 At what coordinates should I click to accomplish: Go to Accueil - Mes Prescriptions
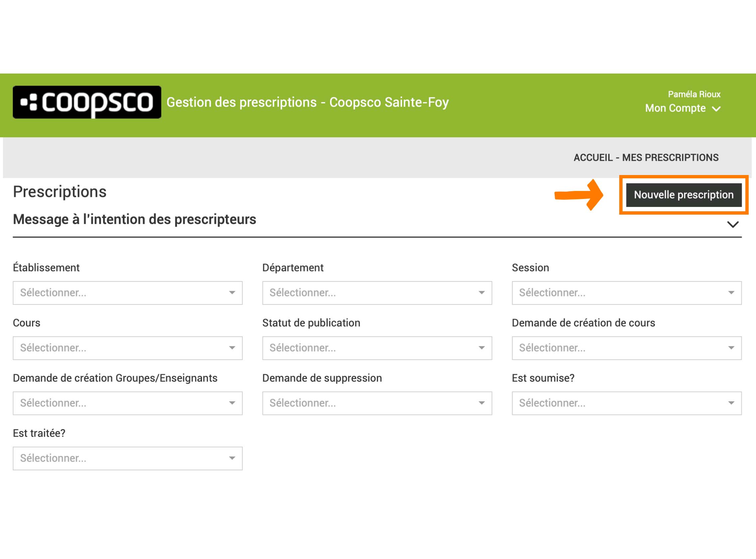point(646,158)
